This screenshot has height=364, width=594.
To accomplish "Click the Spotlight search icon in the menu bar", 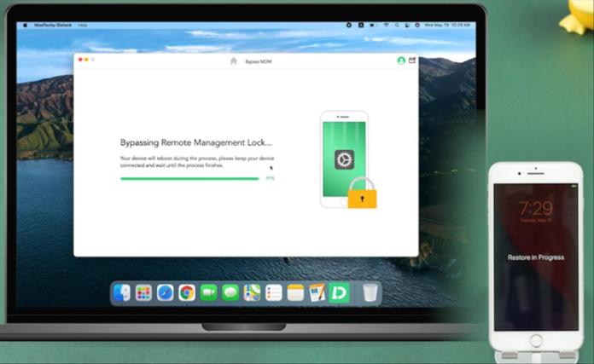I will [397, 25].
